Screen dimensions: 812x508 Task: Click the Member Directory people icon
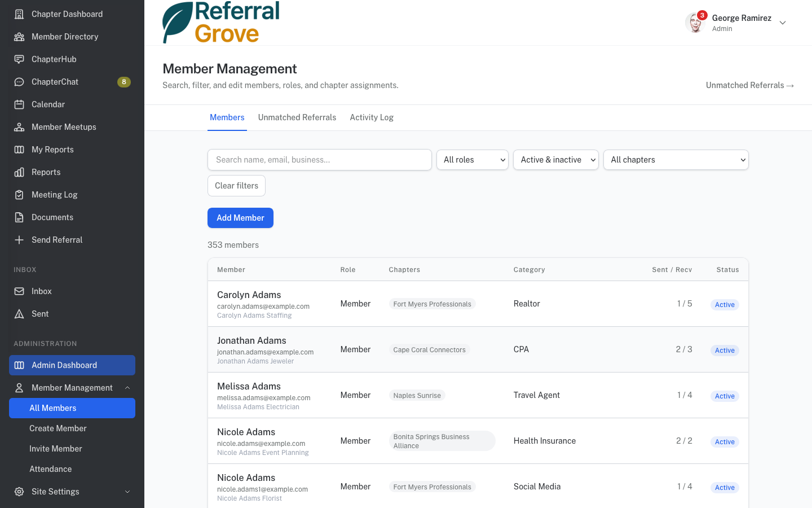click(19, 37)
